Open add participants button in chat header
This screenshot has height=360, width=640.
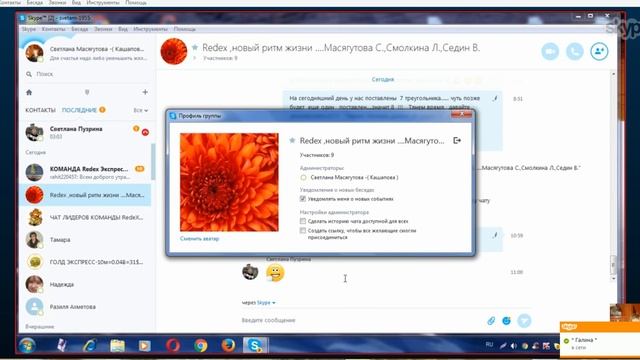(x=599, y=51)
